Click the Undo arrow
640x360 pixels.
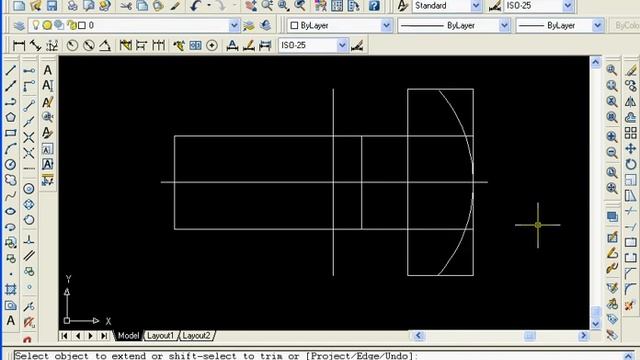[x=196, y=6]
